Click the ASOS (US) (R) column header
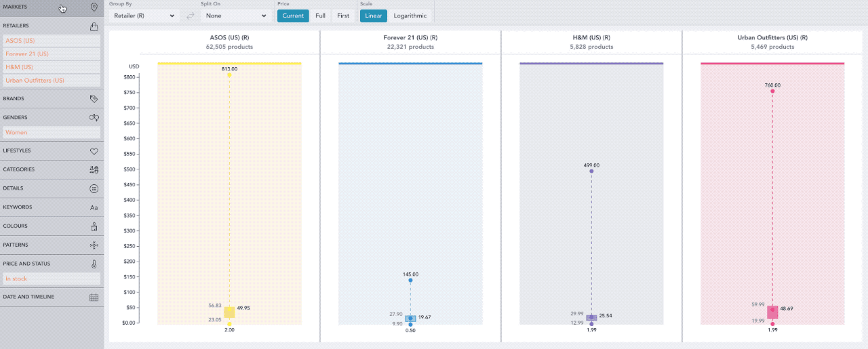 coord(229,38)
